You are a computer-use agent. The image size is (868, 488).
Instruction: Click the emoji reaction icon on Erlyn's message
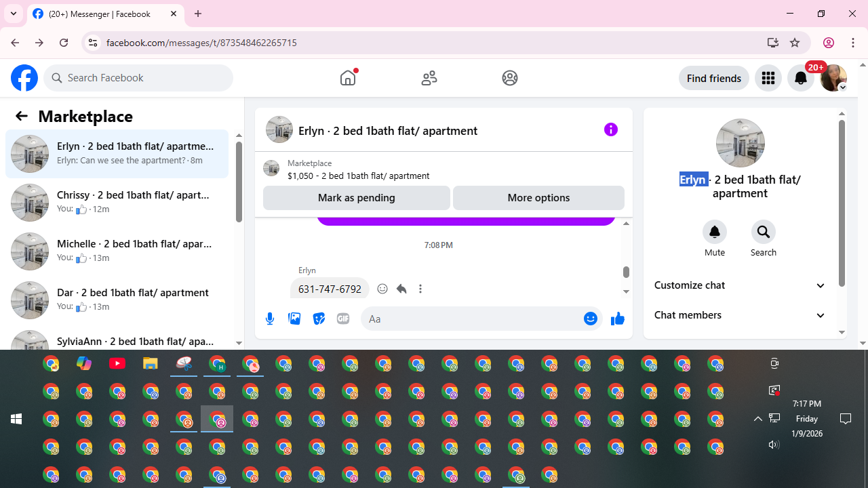pos(382,289)
